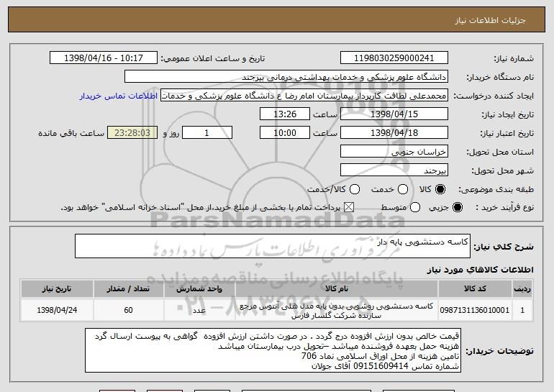Click label طبقه بندی موضوعی
Image resolution: width=554 pixels, height=392 pixels.
(496, 190)
